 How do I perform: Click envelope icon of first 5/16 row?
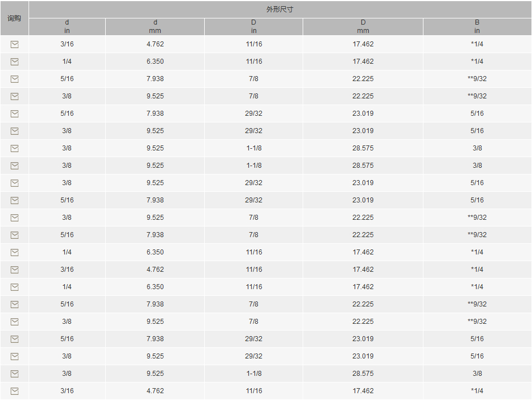[x=15, y=79]
